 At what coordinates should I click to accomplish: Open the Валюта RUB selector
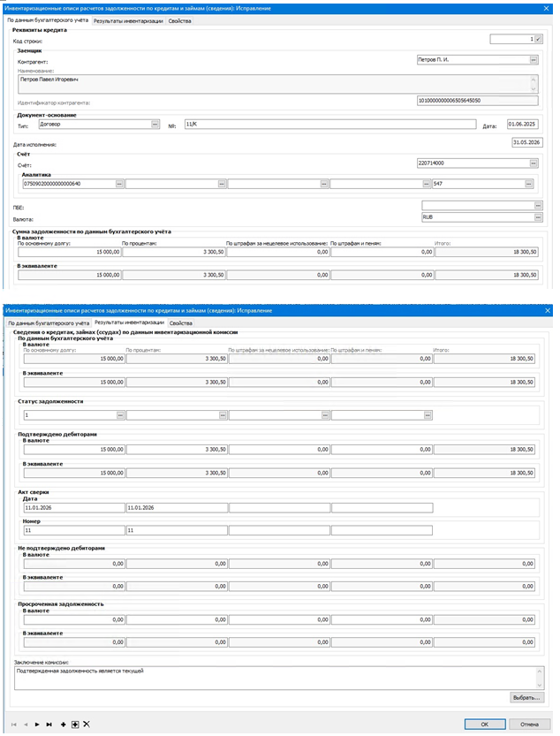pyautogui.click(x=533, y=216)
